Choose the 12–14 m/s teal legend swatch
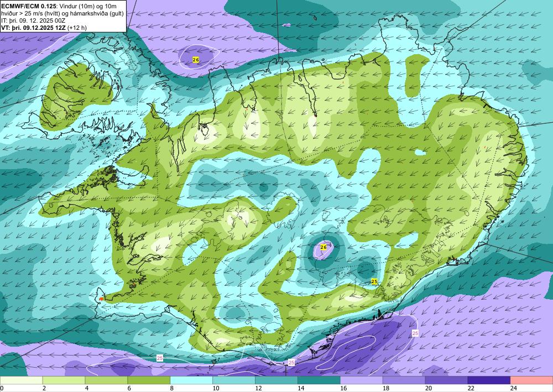553x392 pixels. pos(276,380)
